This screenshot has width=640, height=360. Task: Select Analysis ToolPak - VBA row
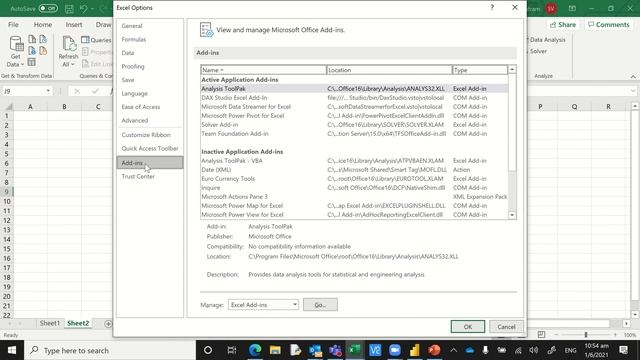click(x=354, y=160)
